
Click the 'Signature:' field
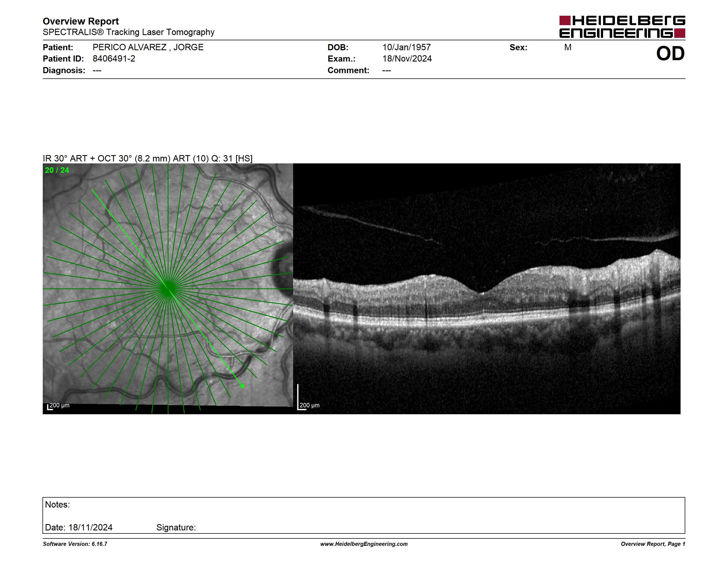(176, 527)
